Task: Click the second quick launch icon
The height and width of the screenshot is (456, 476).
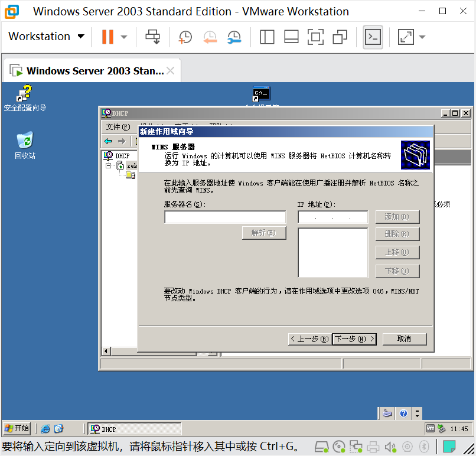Action: pos(58,429)
